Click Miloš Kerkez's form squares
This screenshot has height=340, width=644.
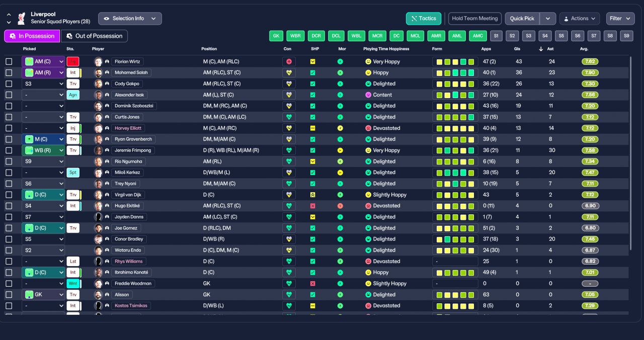point(455,173)
